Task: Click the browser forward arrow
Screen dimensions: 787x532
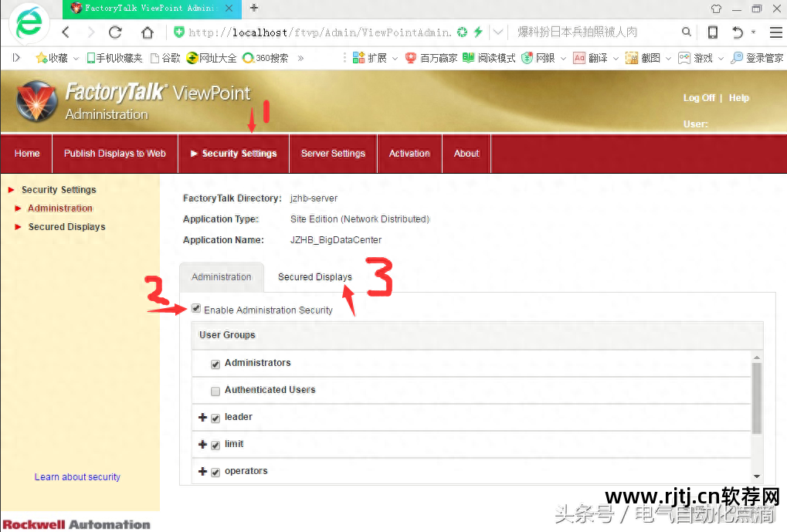Action: point(91,32)
